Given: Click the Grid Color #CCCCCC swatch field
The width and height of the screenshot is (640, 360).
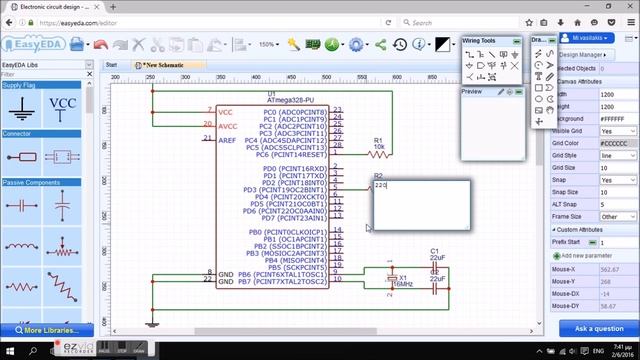Looking at the screenshot, I should coord(618,143).
